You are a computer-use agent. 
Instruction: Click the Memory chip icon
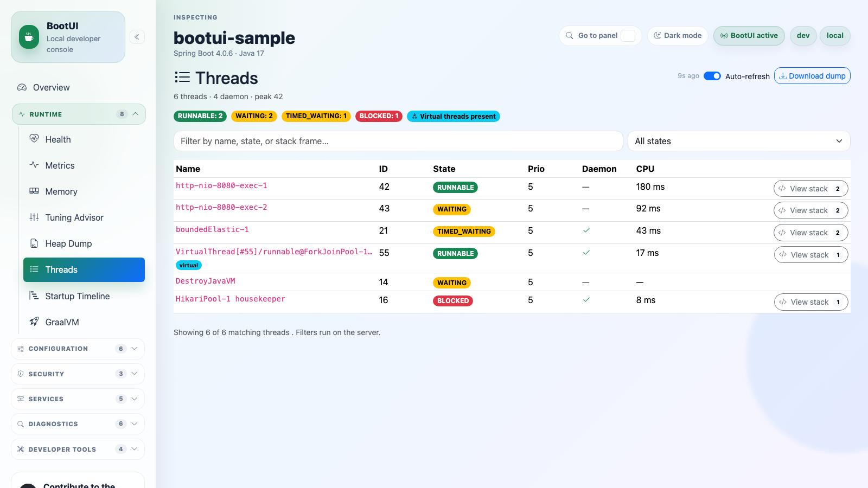(34, 191)
